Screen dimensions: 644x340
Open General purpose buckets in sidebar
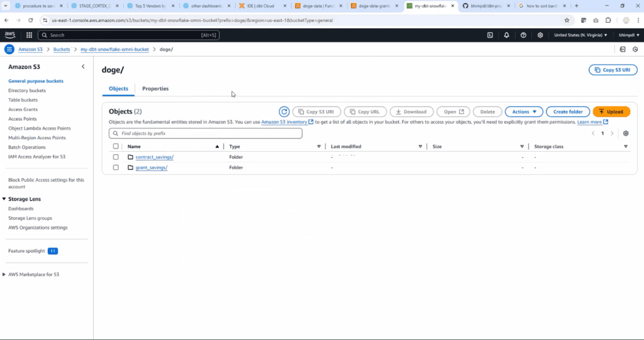pyautogui.click(x=36, y=81)
